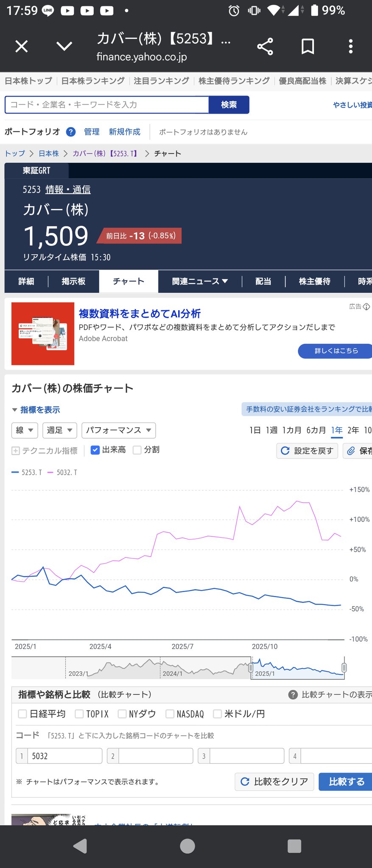Viewport: 372px width, 868px height.
Task: Enable the 分割 split checkbox
Action: tap(137, 450)
